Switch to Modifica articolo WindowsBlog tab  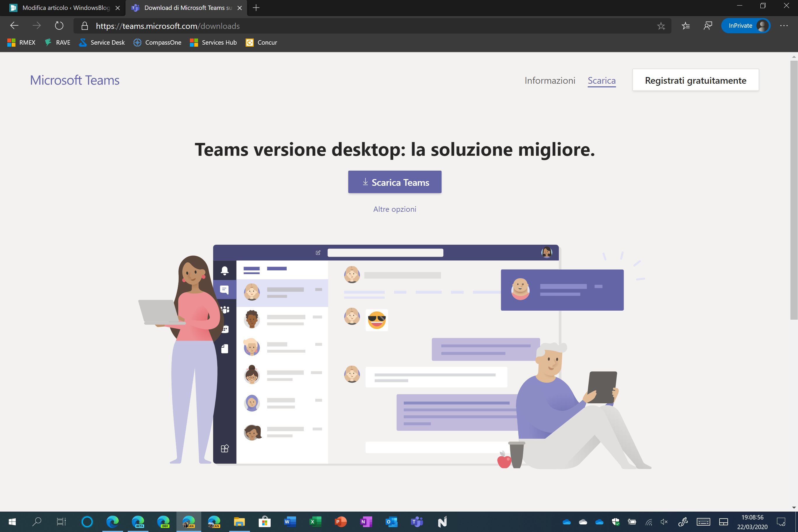tap(65, 8)
